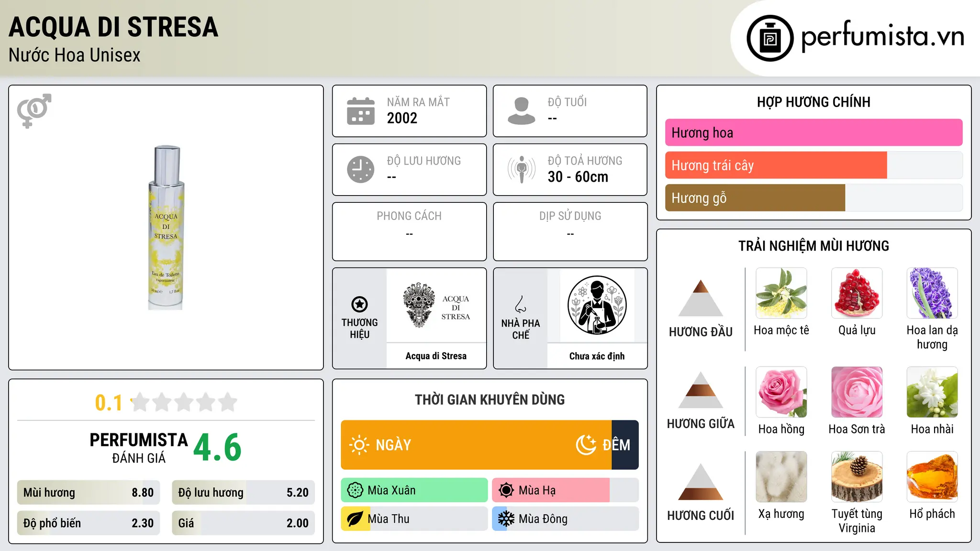Select the Tuyết tùng Virginia note image
Viewport: 980px width, 551px height.
click(x=857, y=477)
